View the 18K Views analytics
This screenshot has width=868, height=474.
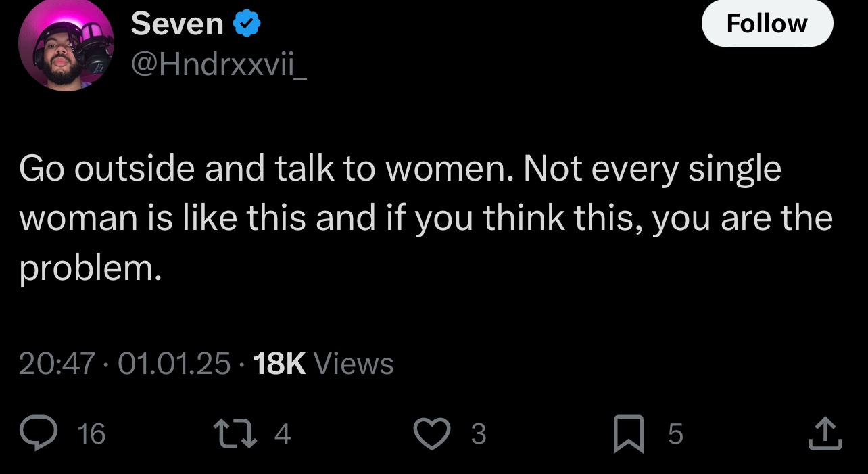click(x=322, y=364)
